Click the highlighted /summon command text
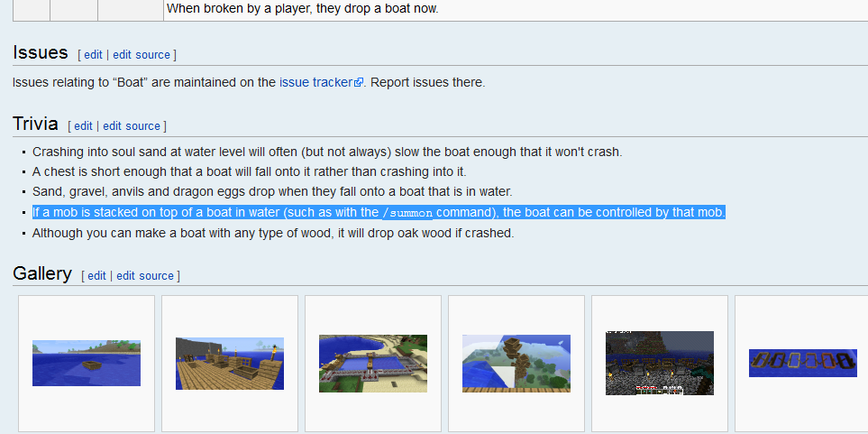This screenshot has height=434, width=868. tap(407, 213)
